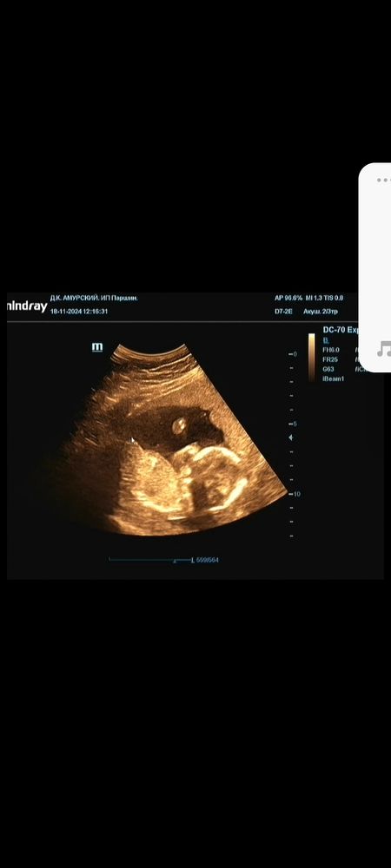The image size is (391, 868).
Task: Open the three-dots menu on floating panel
Action: [x=383, y=180]
